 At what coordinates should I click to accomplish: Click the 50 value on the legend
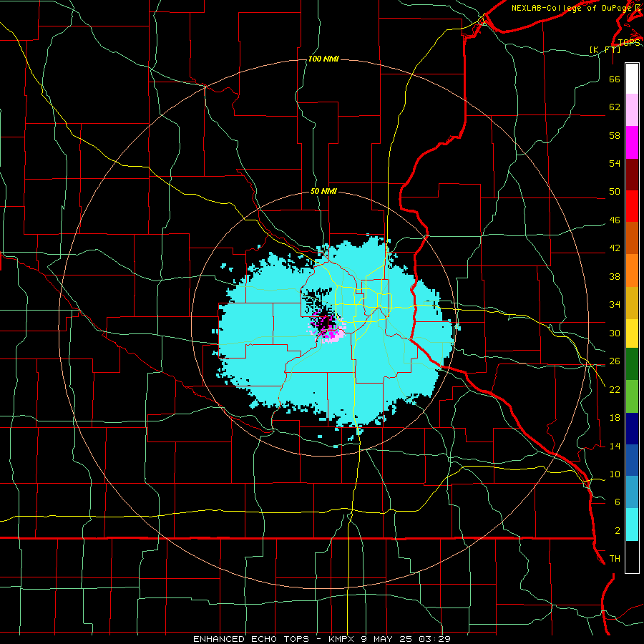pos(615,191)
